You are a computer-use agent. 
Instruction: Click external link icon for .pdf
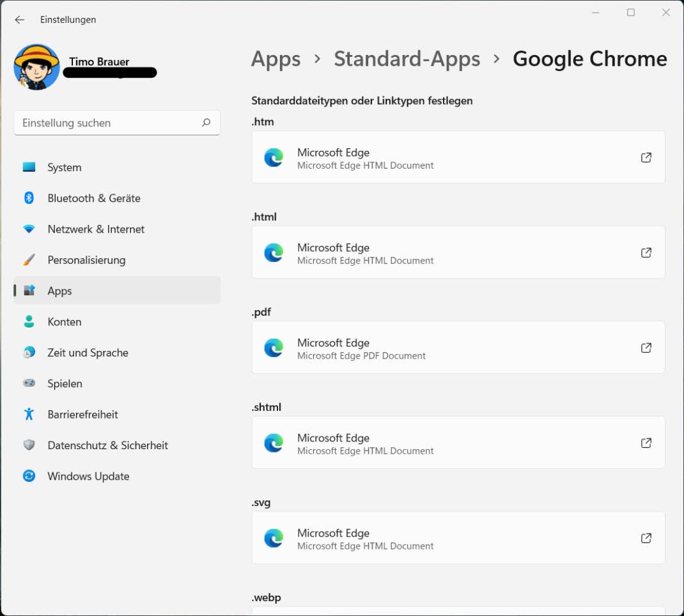646,348
